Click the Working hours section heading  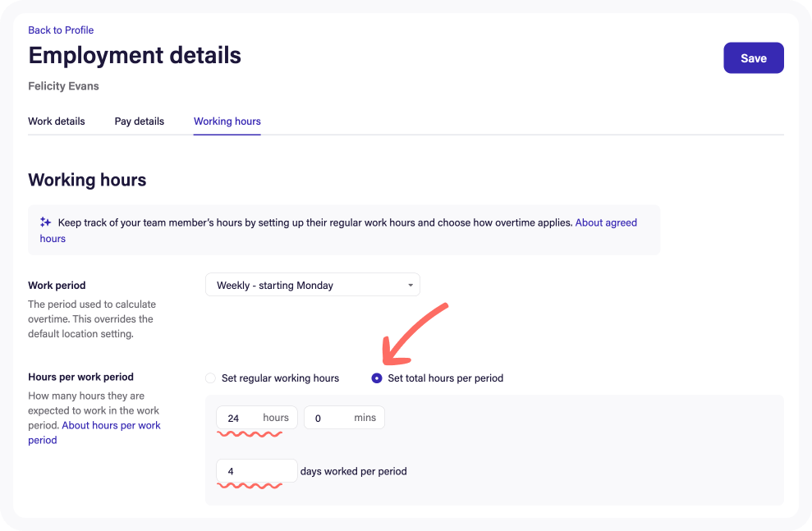[87, 180]
